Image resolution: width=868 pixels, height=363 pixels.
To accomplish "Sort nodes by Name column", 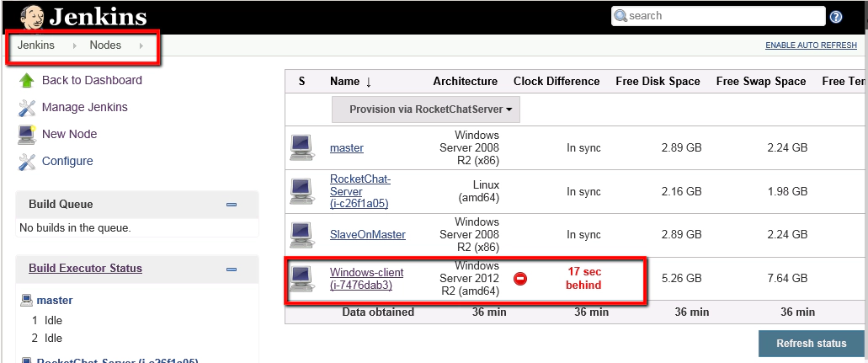I will pyautogui.click(x=350, y=82).
